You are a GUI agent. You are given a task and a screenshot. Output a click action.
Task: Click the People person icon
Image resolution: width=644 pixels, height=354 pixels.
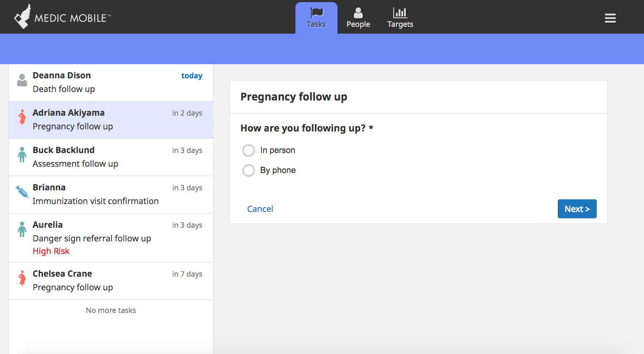[358, 13]
